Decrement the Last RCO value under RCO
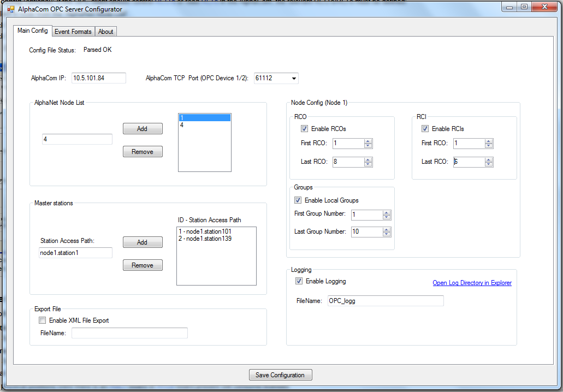The width and height of the screenshot is (563, 392). [x=368, y=164]
